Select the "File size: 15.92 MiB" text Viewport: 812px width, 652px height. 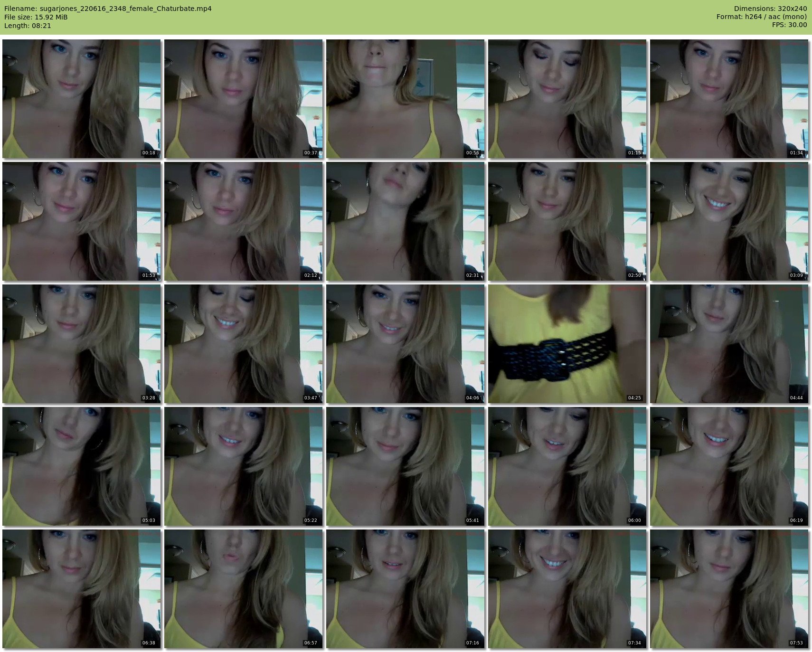click(x=36, y=17)
